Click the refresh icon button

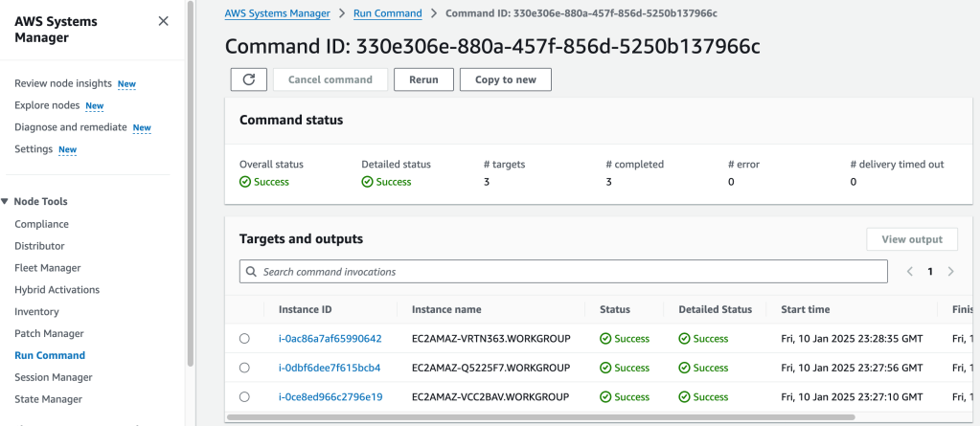(248, 79)
